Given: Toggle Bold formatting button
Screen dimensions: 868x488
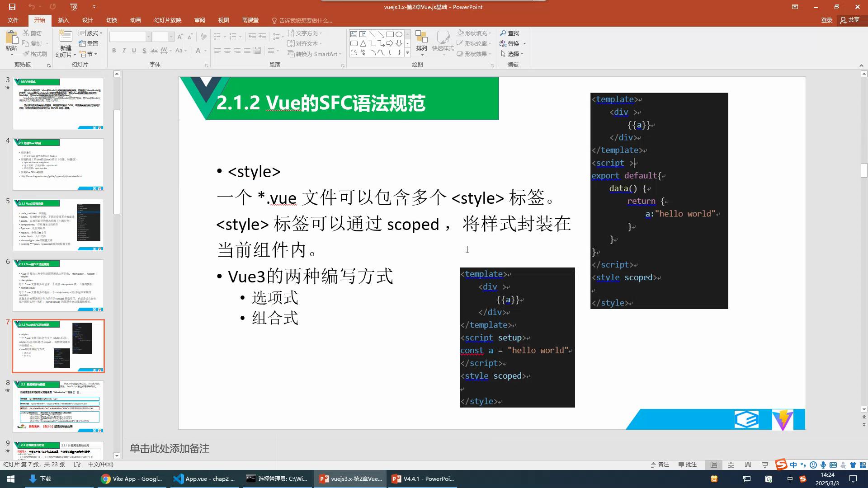Looking at the screenshot, I should (114, 51).
